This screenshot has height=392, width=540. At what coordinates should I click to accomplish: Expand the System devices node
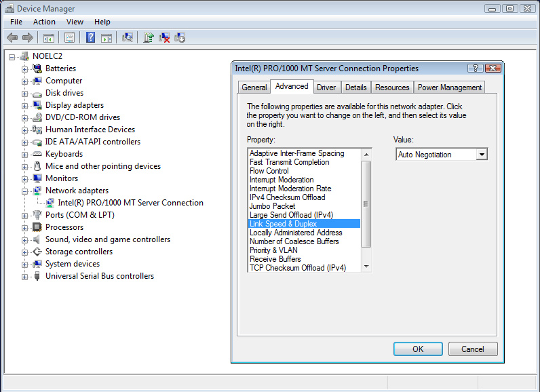click(24, 264)
